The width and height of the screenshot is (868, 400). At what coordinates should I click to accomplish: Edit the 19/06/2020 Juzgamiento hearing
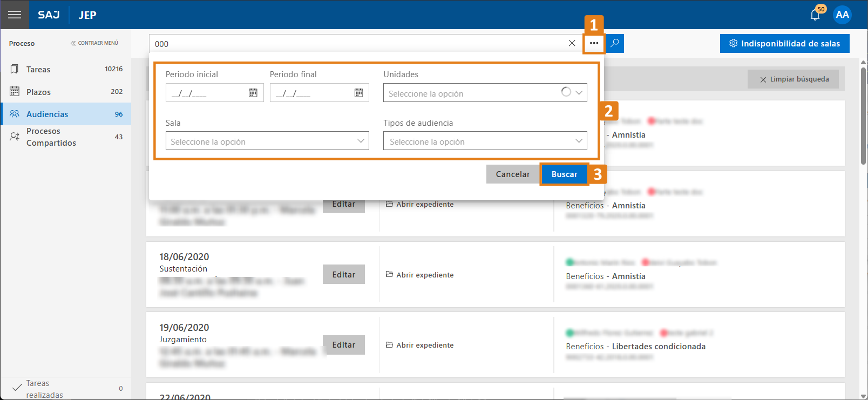(x=344, y=345)
